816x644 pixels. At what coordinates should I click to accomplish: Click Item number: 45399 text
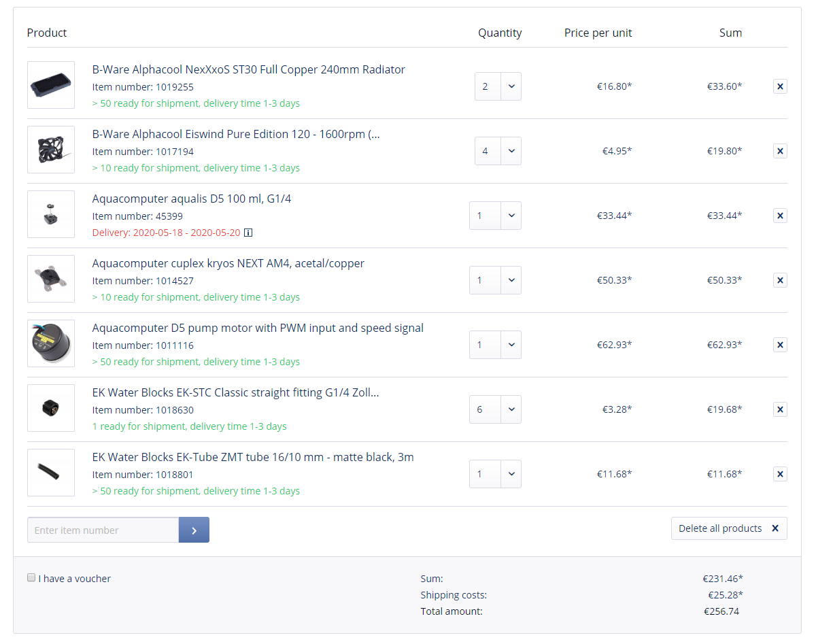coord(137,216)
